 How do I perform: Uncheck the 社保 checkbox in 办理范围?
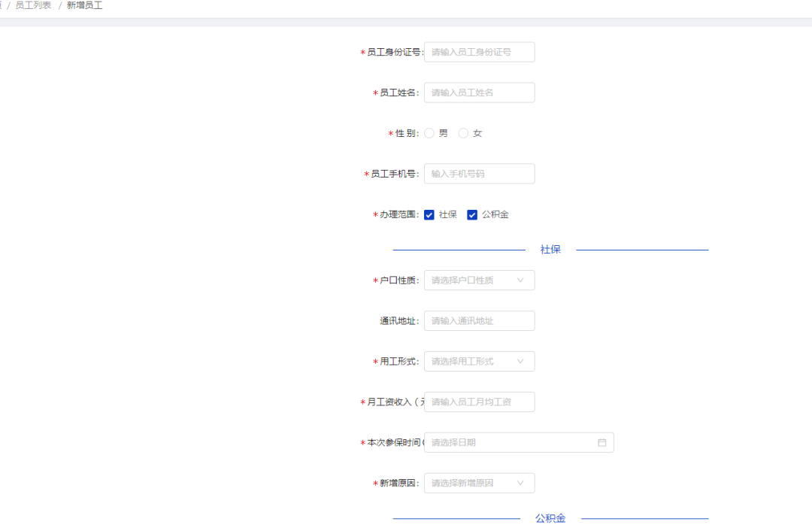pyautogui.click(x=429, y=215)
